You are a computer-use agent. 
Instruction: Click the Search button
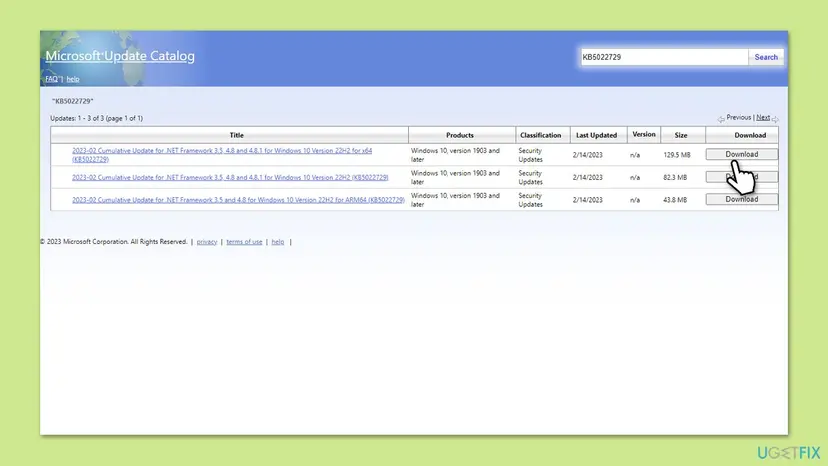point(766,57)
